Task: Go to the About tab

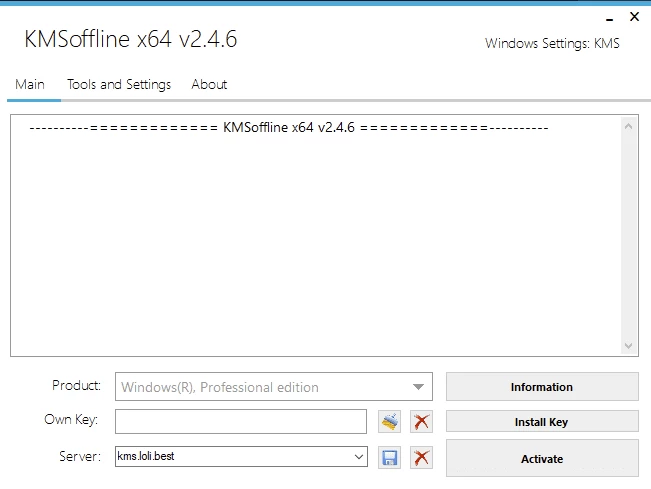Action: (x=209, y=84)
